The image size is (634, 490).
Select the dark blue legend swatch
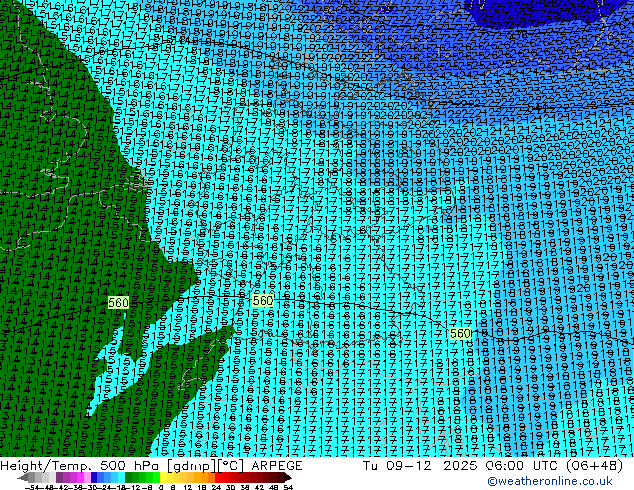97,478
